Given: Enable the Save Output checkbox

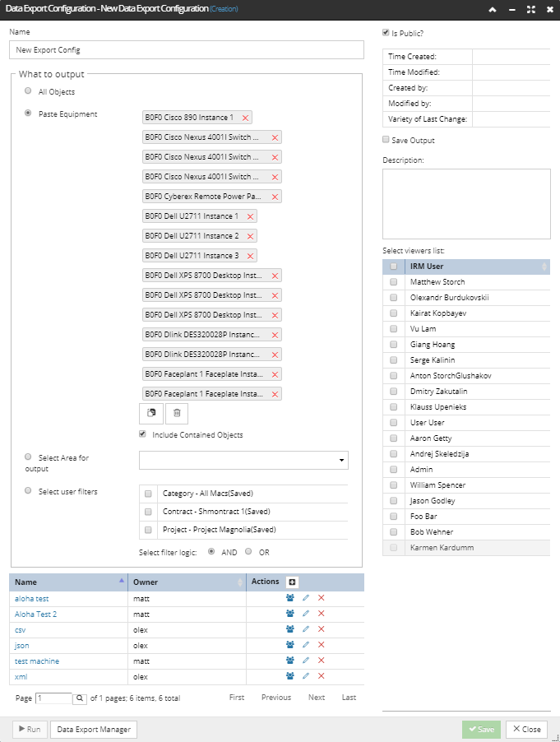Looking at the screenshot, I should [x=386, y=140].
